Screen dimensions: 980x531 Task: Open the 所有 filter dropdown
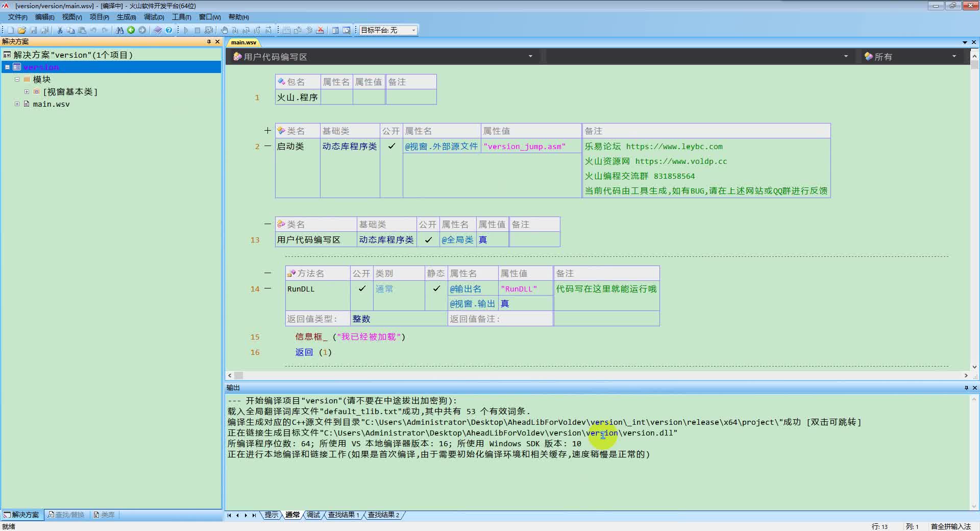point(954,56)
